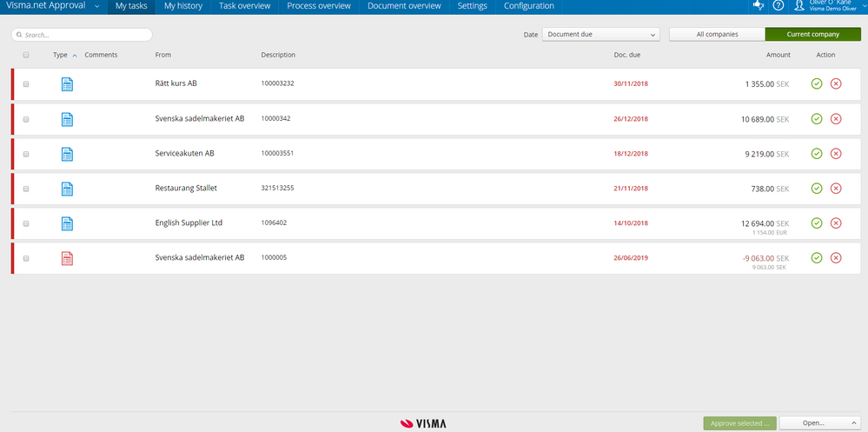The image size is (868, 432).
Task: Reject the Rätt kurs AB invoice
Action: point(836,83)
